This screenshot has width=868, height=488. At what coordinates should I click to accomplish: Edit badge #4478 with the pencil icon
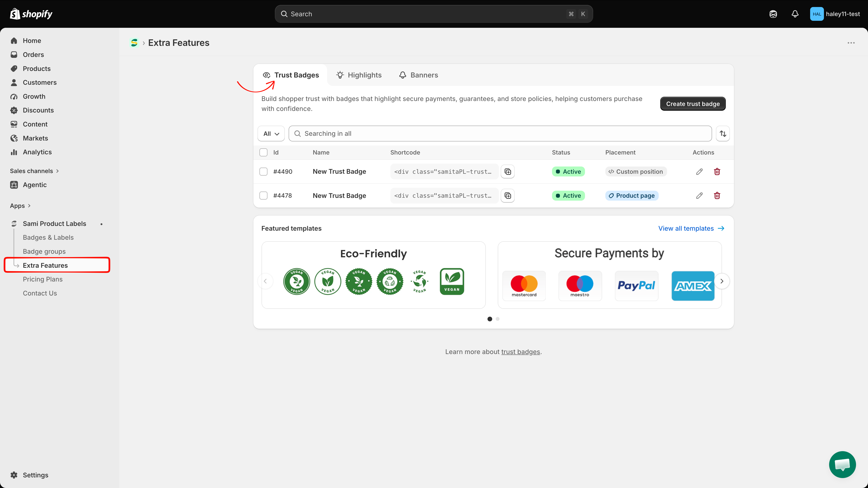pos(699,195)
